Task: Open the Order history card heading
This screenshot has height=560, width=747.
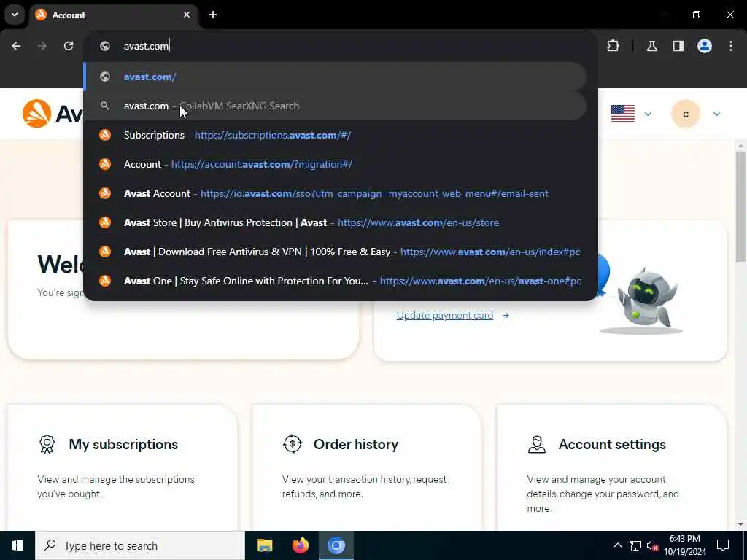Action: tap(356, 444)
